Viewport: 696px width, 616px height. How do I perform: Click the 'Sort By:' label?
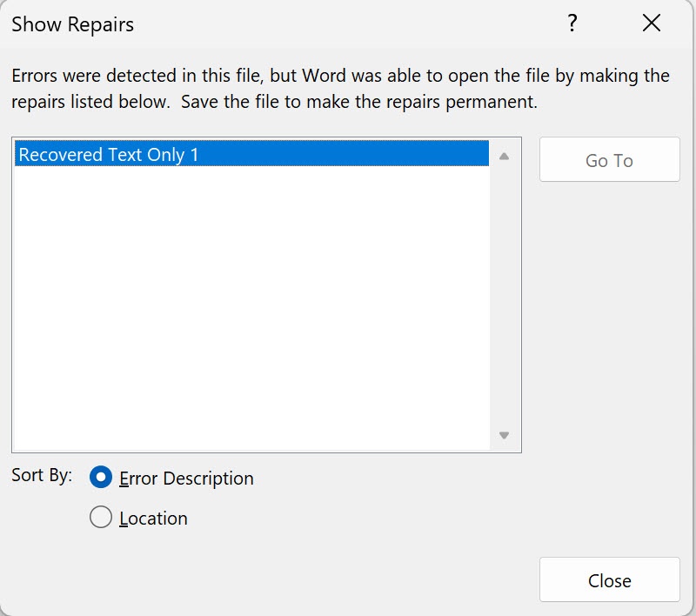(x=42, y=475)
